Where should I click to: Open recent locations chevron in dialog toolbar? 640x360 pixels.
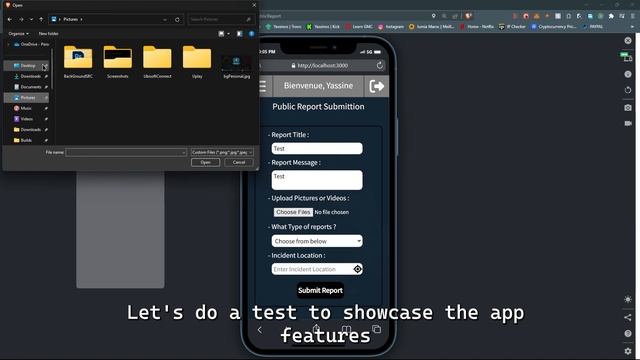tap(31, 19)
